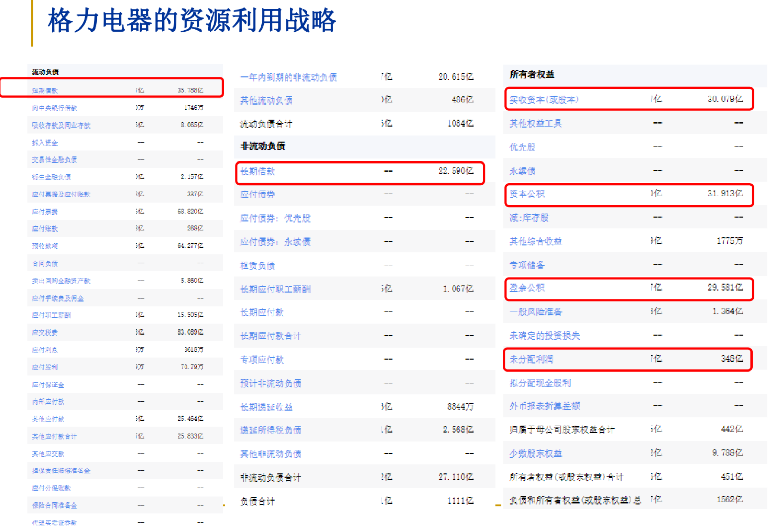770x532 pixels.
Task: Click the 30.079亿 value for 实收资本
Action: click(725, 99)
